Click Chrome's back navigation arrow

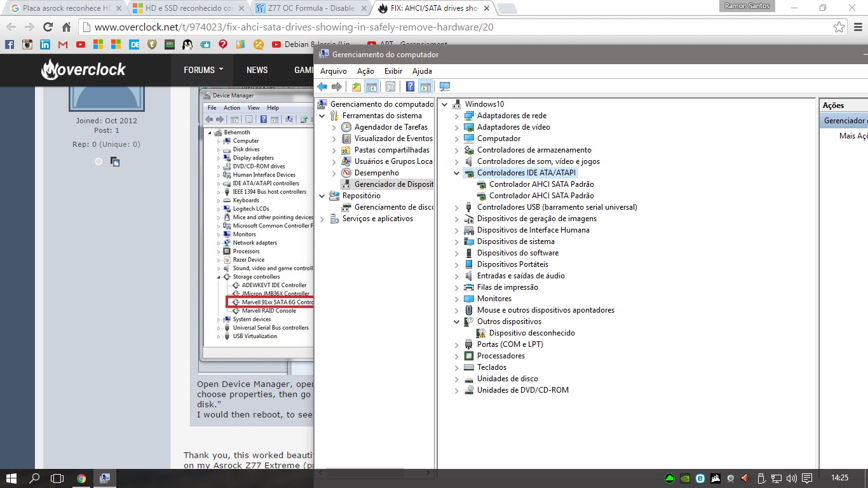(11, 27)
